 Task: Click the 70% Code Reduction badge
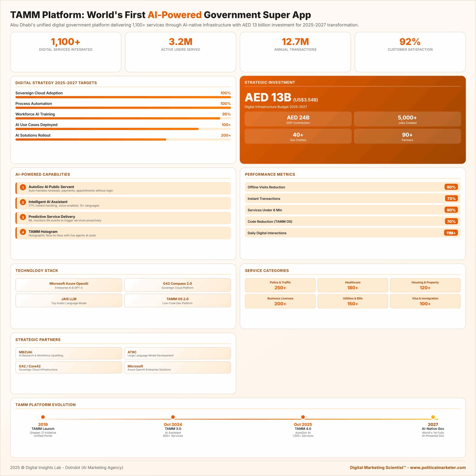click(451, 221)
